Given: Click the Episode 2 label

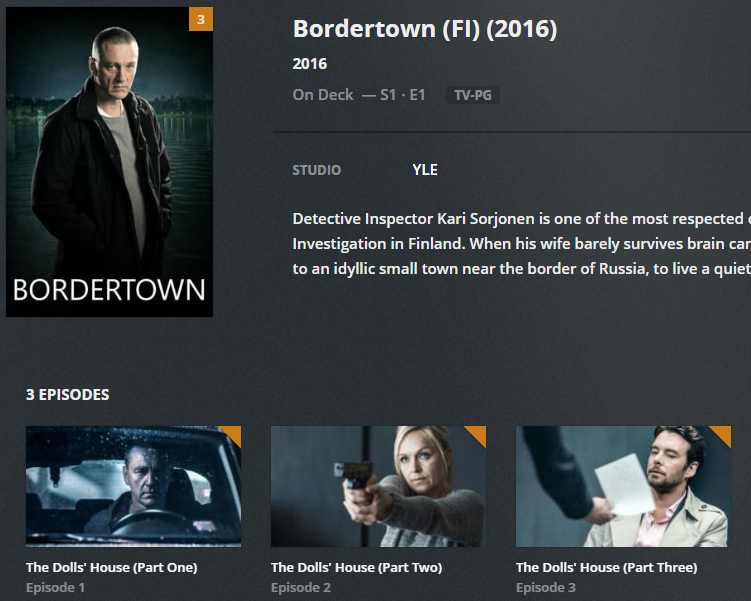Looking at the screenshot, I should pyautogui.click(x=301, y=588).
